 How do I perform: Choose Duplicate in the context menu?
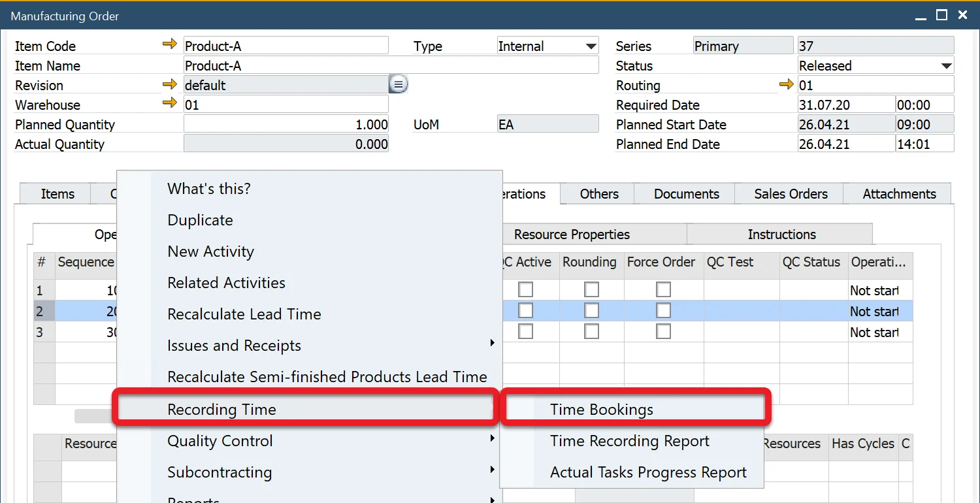point(201,220)
